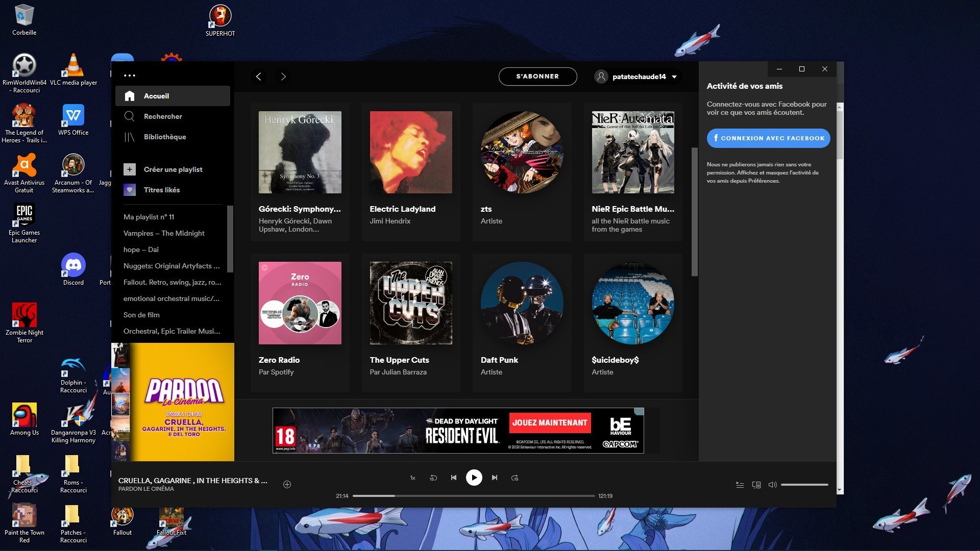Click the S'ABONNER button
The image size is (980, 551).
(537, 77)
